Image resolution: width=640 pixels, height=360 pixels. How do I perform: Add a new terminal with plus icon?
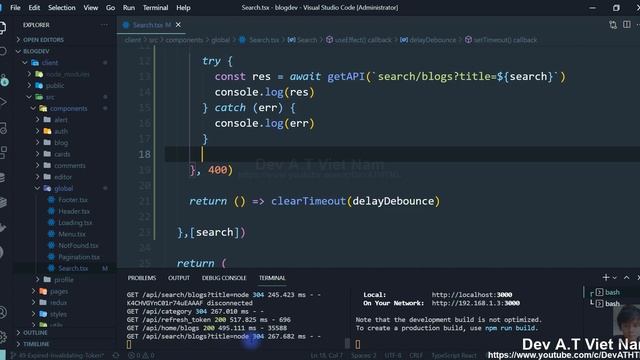606,278
